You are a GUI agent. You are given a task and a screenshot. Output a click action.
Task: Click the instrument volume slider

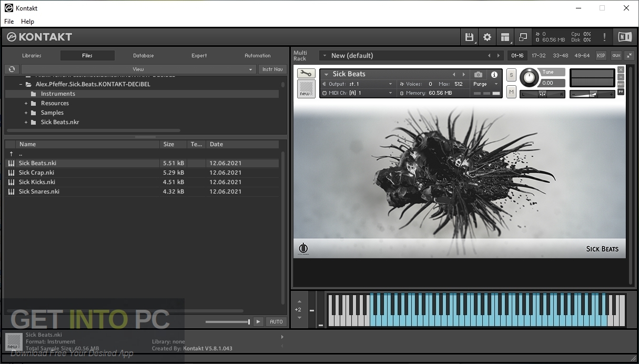[x=592, y=94]
